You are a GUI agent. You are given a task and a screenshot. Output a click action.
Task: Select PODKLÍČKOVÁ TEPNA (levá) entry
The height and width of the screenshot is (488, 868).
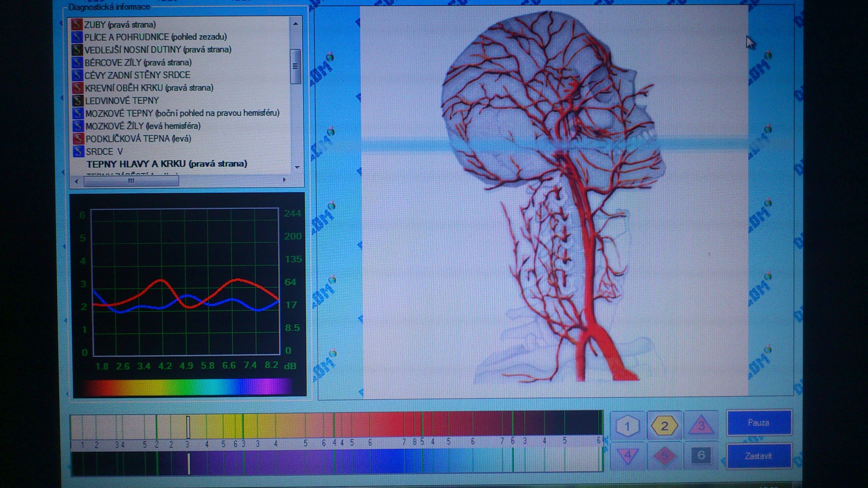[139, 138]
